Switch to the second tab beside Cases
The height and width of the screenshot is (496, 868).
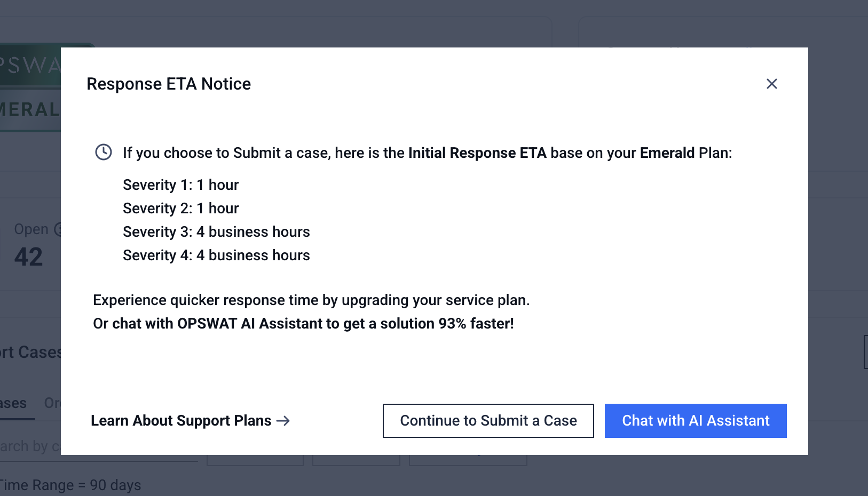[52, 403]
